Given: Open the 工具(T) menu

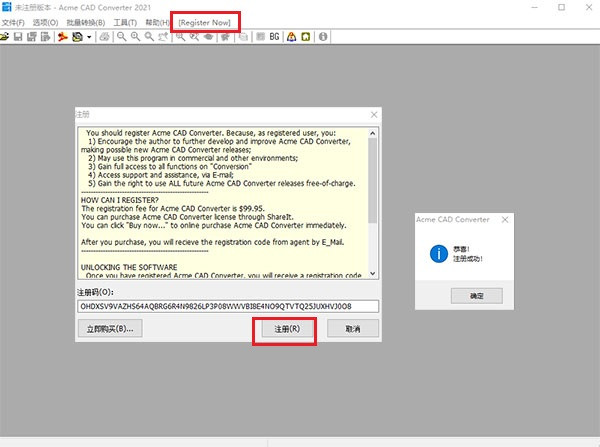Looking at the screenshot, I should [x=125, y=21].
